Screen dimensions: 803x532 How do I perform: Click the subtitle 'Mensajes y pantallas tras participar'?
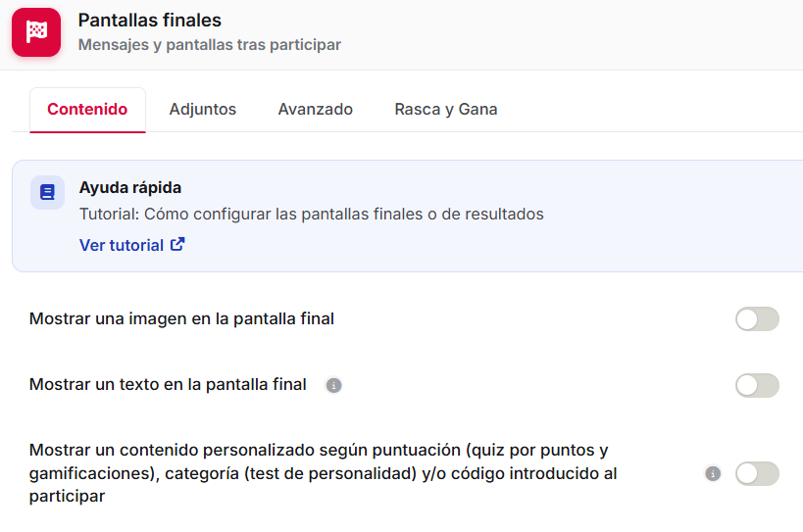pyautogui.click(x=210, y=45)
